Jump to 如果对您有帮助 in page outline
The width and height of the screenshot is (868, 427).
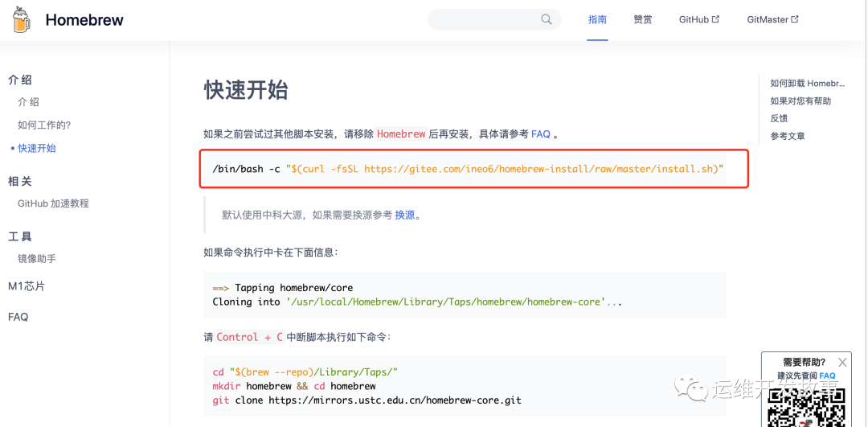800,101
